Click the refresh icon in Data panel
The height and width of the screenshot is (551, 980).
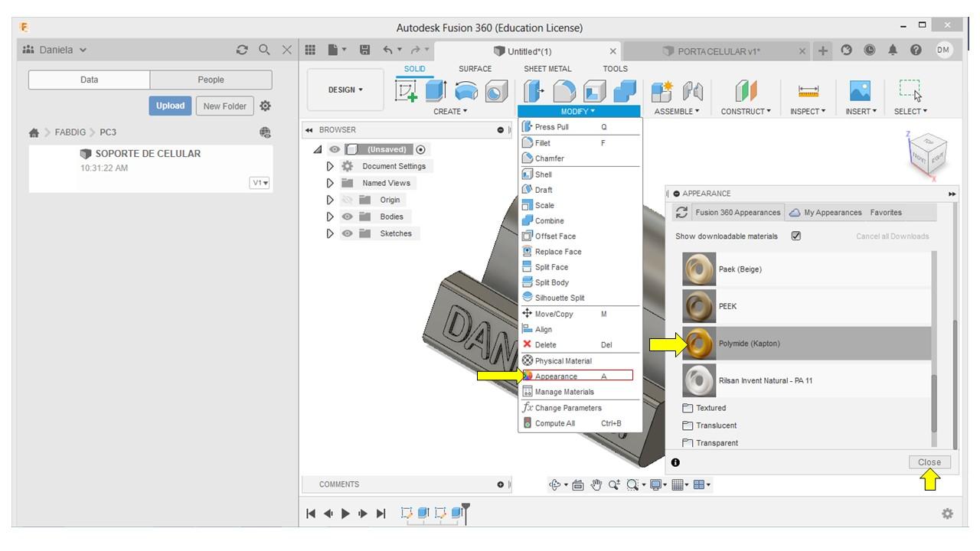(243, 51)
